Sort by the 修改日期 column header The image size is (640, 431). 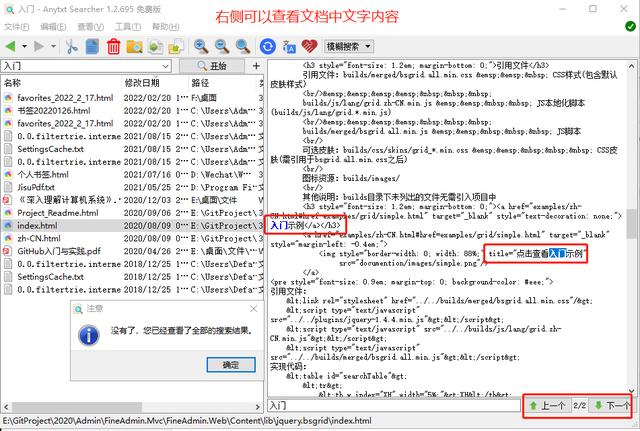click(x=155, y=83)
